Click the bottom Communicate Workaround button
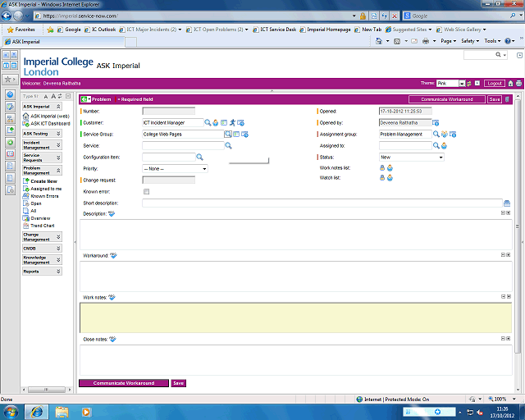Viewport: 525px width, 420px height. point(123,383)
